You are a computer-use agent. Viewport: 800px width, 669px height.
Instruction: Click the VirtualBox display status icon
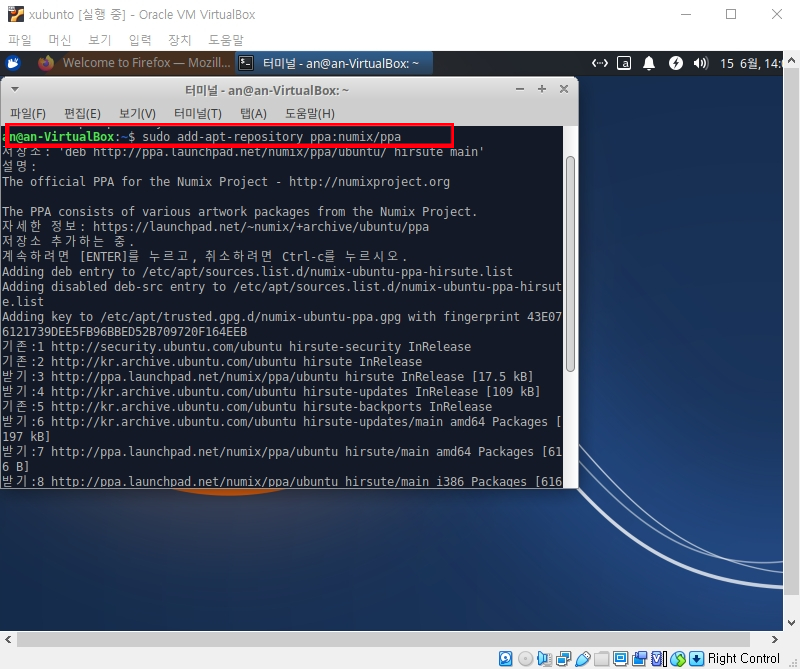[620, 658]
